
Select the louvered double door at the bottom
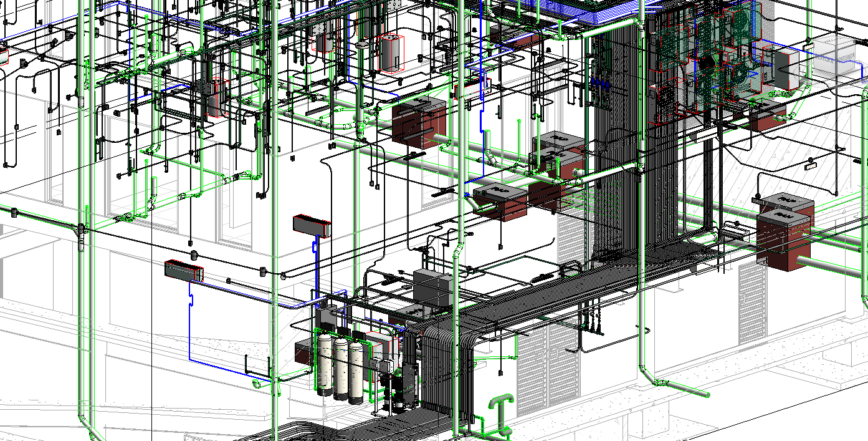pyautogui.click(x=548, y=367)
